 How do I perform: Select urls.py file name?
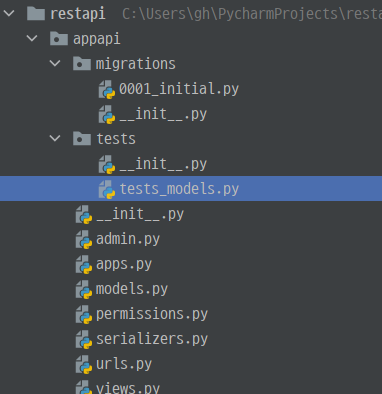tap(124, 364)
